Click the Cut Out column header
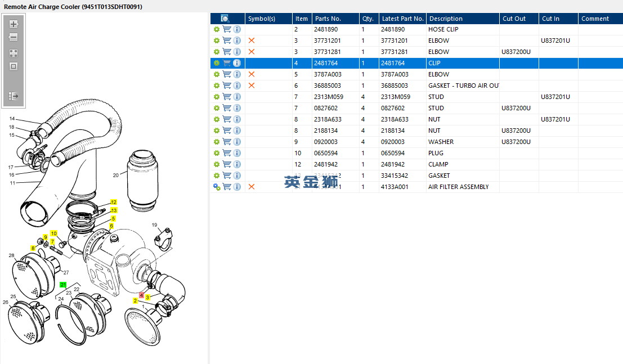 [519, 19]
